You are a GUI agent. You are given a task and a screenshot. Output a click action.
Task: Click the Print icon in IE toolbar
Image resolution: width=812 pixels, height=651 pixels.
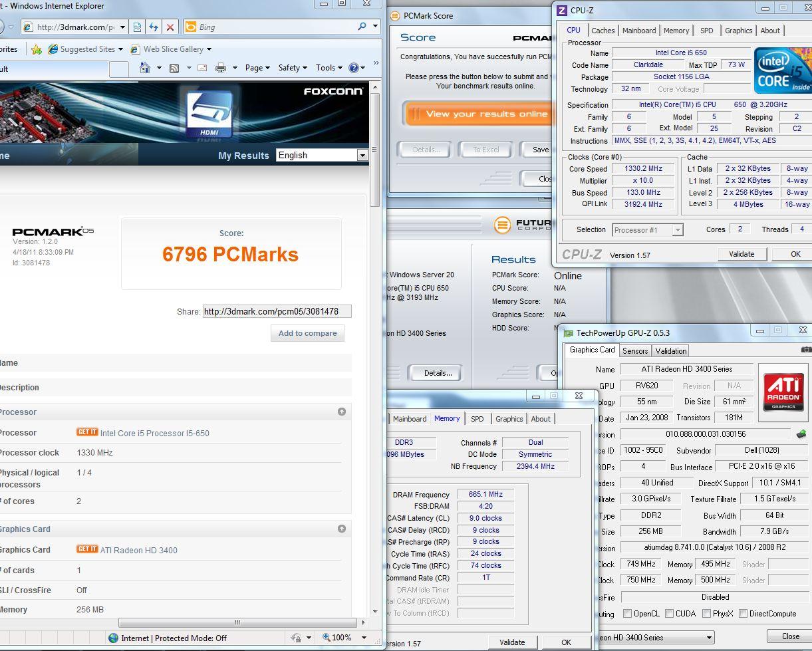coord(221,68)
